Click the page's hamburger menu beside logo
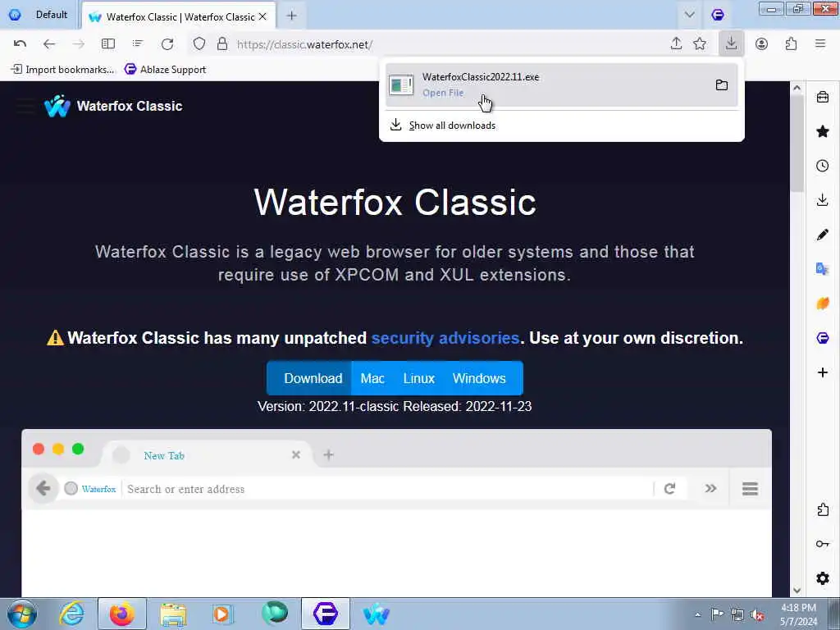The width and height of the screenshot is (840, 630). (25, 106)
